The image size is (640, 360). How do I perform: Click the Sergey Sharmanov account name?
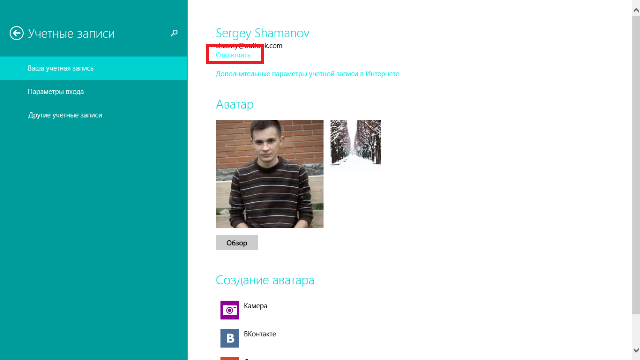click(x=262, y=33)
